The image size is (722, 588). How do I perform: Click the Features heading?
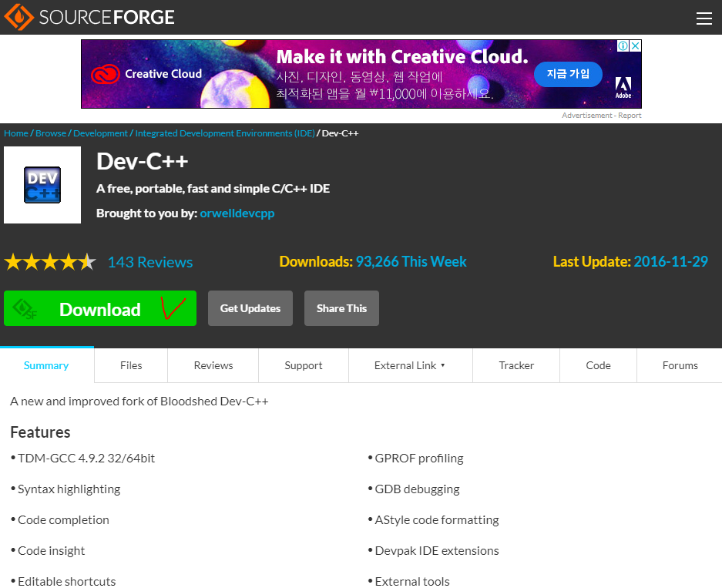click(x=40, y=432)
